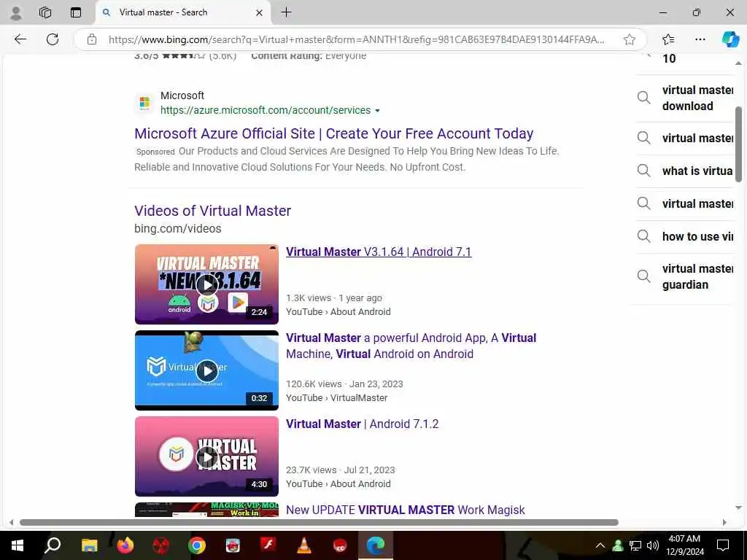Click bing.com/videos text

[178, 228]
